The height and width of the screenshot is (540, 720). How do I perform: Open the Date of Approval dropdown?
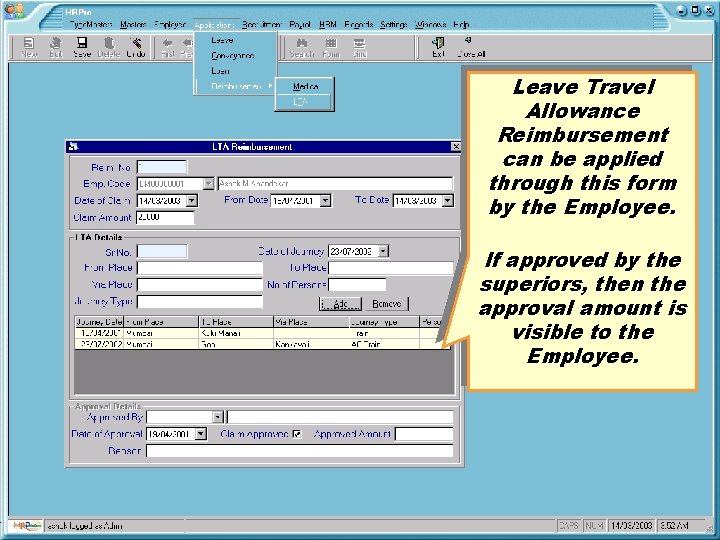click(201, 434)
